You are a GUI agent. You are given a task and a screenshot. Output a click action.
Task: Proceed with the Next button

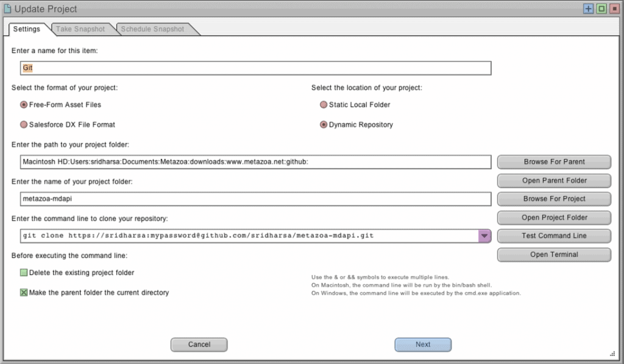coord(423,345)
